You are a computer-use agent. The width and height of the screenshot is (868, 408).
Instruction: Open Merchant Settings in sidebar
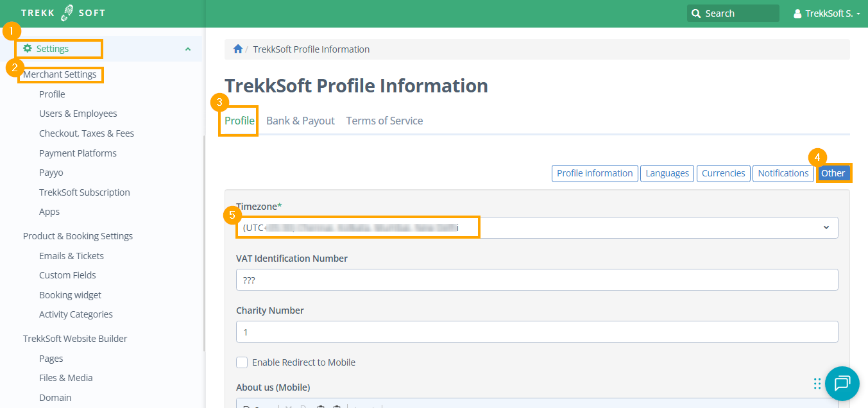[60, 74]
